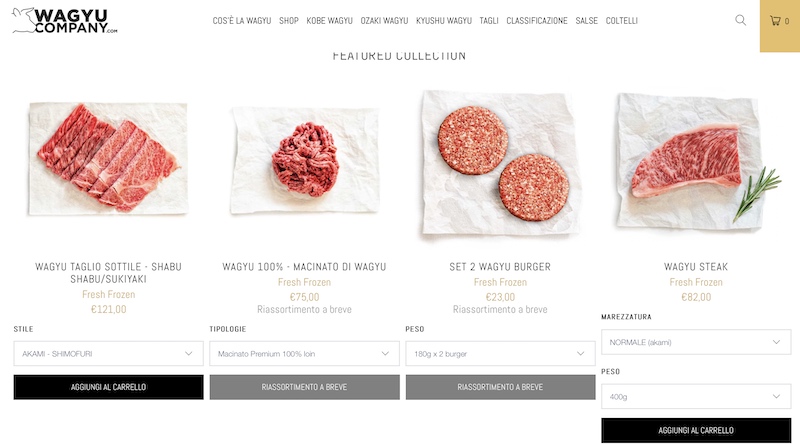Viewport: 800px width, 445px height.
Task: Add Wagyu Steak to cart
Action: coord(696,430)
